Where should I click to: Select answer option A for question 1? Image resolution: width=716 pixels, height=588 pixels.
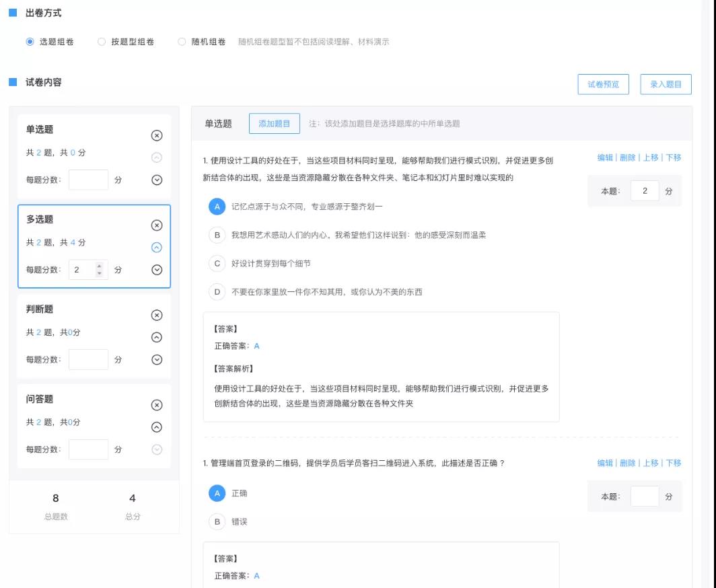tap(217, 207)
